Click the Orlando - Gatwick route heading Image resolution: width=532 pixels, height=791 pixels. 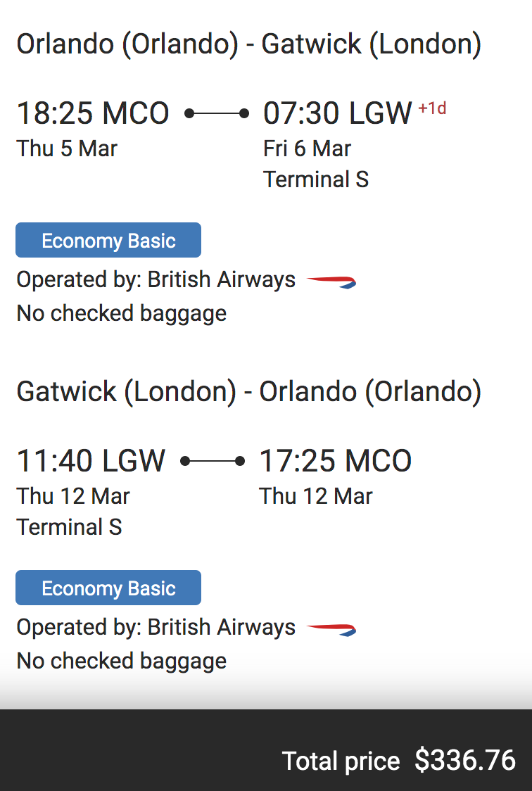point(248,44)
